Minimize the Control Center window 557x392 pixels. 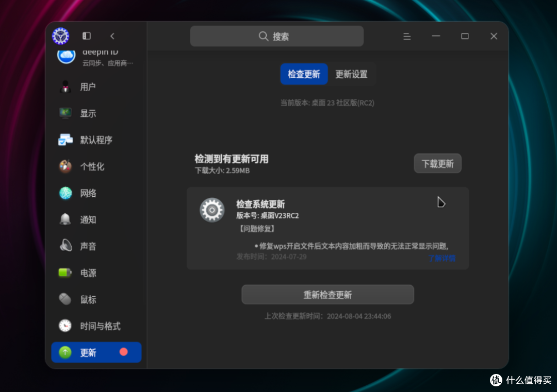pos(436,36)
